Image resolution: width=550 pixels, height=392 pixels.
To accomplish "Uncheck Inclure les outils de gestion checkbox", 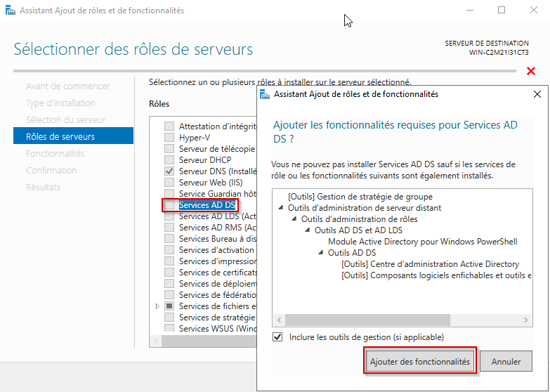I will 277,337.
